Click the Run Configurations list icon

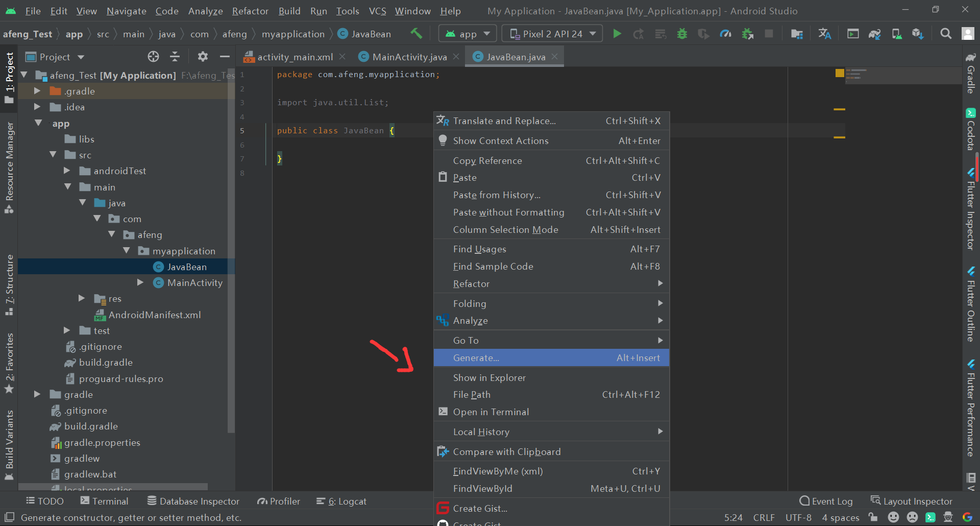660,34
